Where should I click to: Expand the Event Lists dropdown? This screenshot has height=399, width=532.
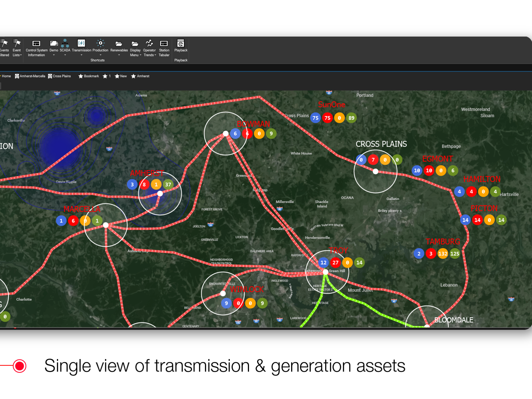pos(17,48)
